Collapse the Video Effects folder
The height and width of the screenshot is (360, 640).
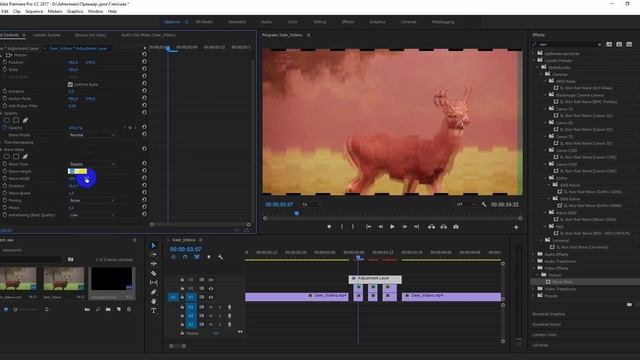coord(533,268)
